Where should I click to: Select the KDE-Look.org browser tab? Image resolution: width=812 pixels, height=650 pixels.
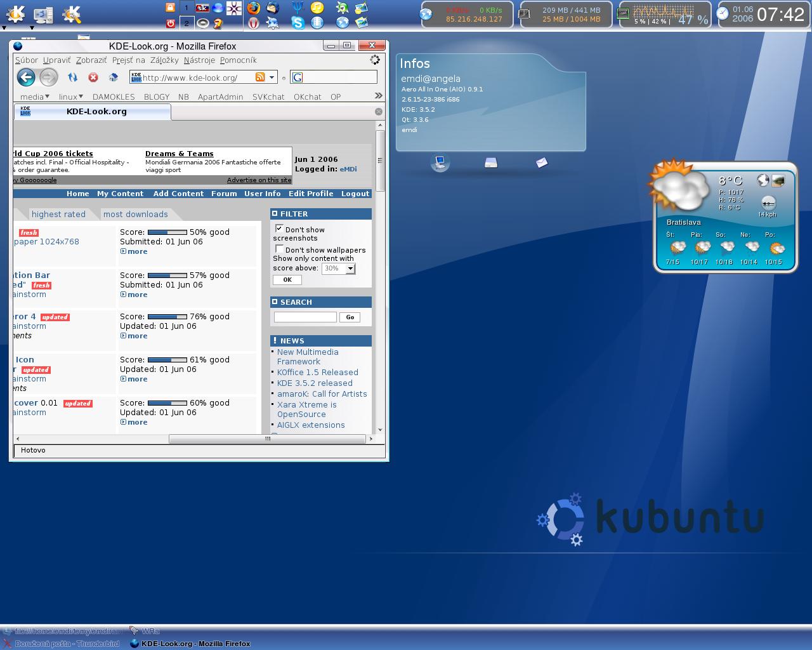93,112
